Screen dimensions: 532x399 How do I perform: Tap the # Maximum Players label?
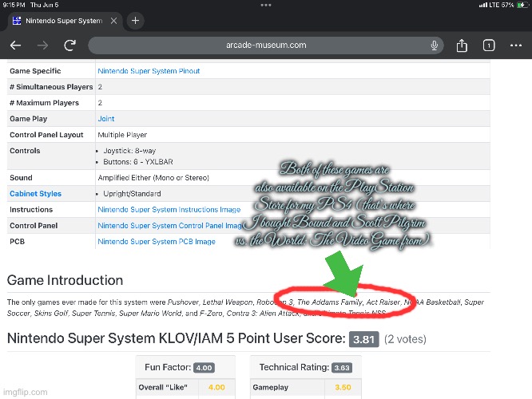(44, 103)
